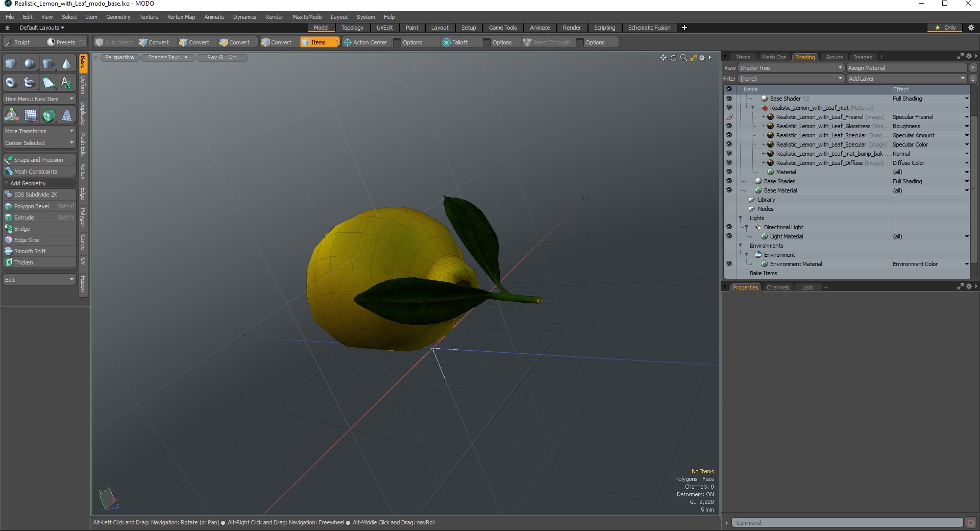Activate the green checkered cube tool
980x531 pixels.
(48, 115)
